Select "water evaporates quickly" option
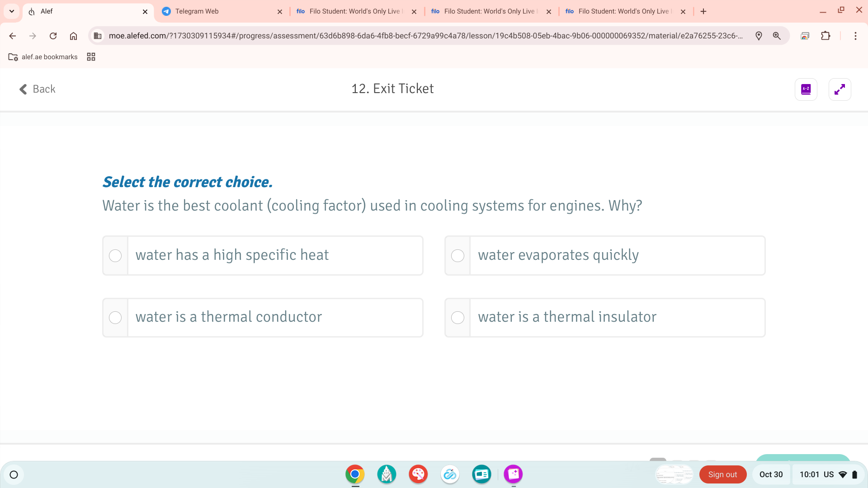The image size is (868, 488). point(458,256)
